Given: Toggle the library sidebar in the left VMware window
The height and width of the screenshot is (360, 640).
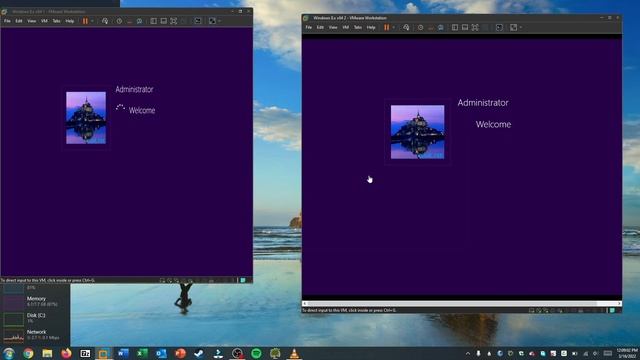Looking at the screenshot, I should click(x=153, y=21).
